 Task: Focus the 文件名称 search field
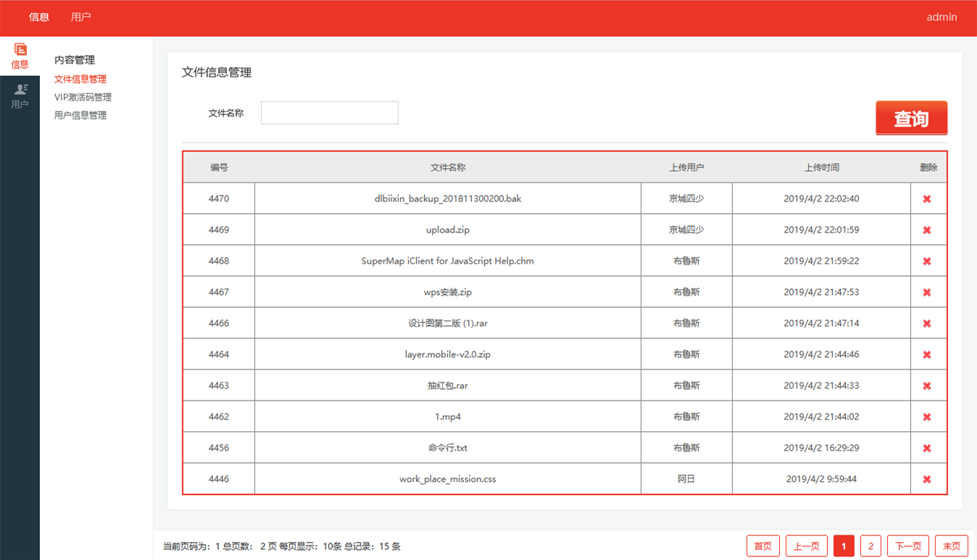(329, 113)
